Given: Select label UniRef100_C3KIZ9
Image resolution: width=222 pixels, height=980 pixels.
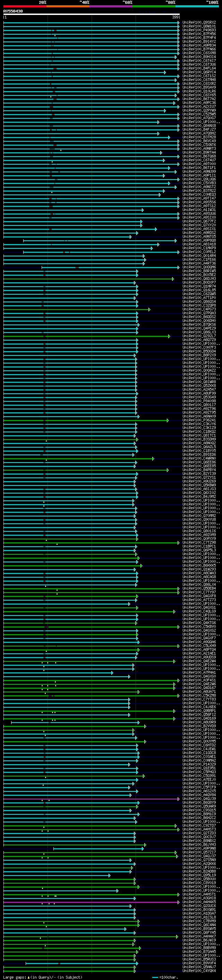Looking at the screenshot, I should click(199, 428).
